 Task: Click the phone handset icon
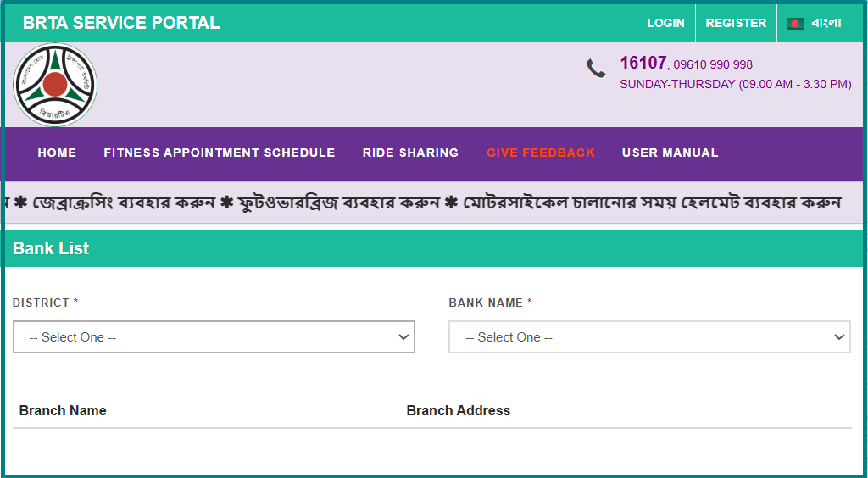tap(596, 69)
